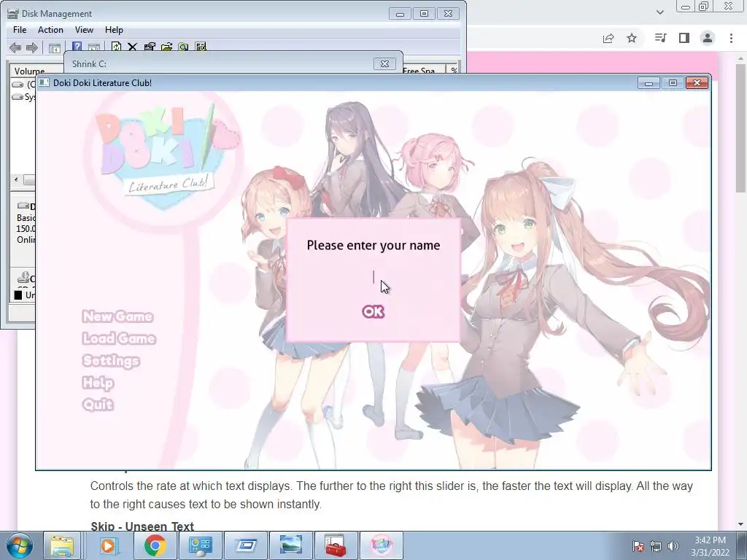Open Windows Media Player from taskbar
This screenshot has height=560, width=747.
click(x=108, y=545)
